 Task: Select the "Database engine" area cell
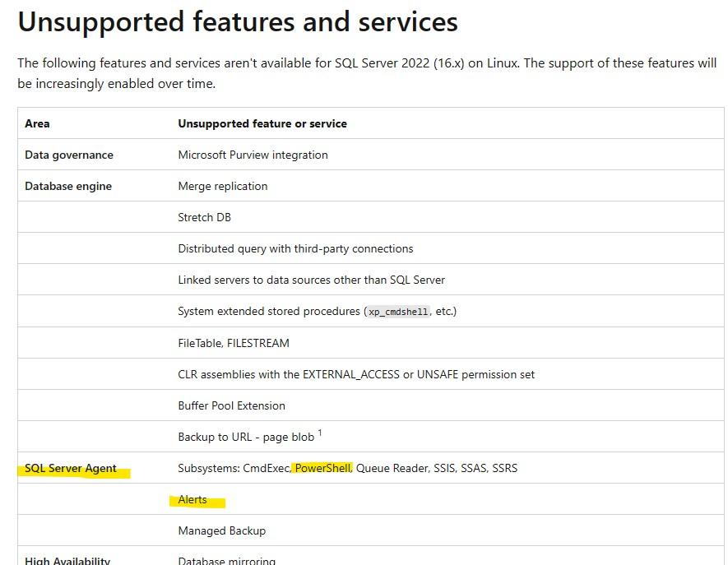pos(68,186)
